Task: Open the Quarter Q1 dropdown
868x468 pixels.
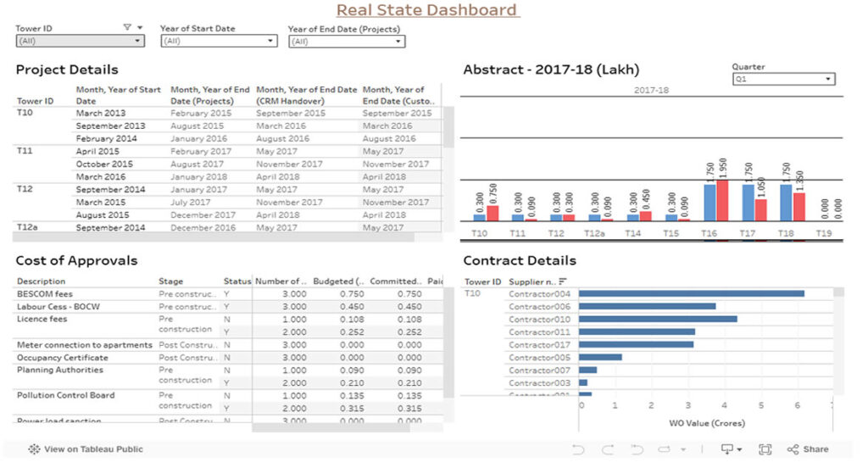Action: [x=783, y=80]
